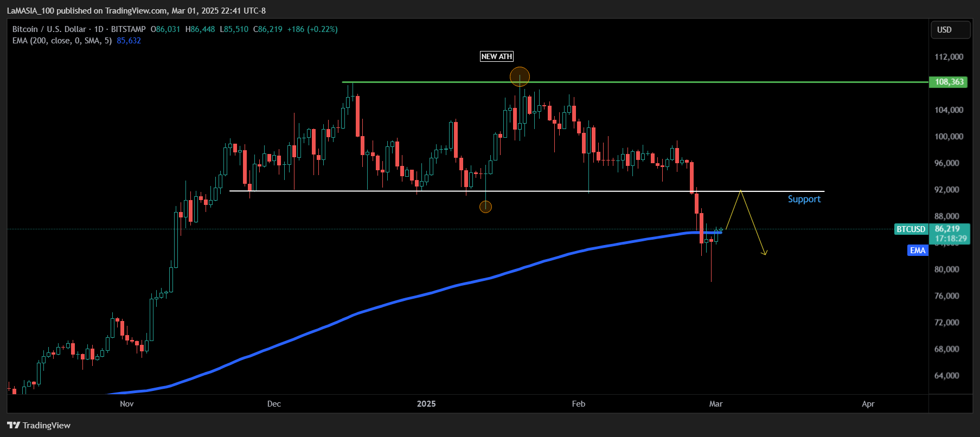This screenshot has height=437, width=980.
Task: Click the 112,000 price axis label
Action: 949,57
